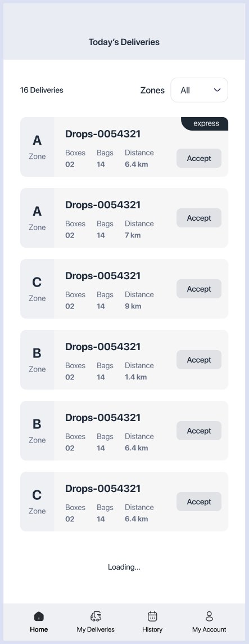Open My Deliveries truck icon
The height and width of the screenshot is (644, 249).
96,616
